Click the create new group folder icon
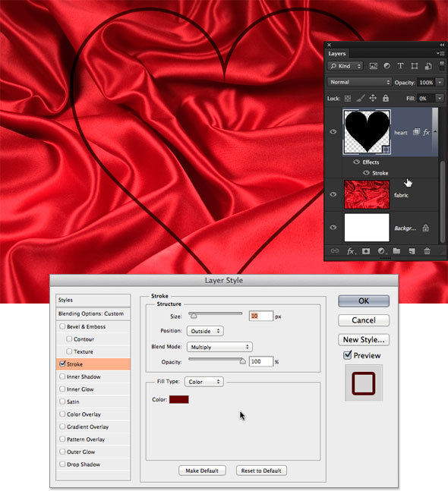This screenshot has width=448, height=491. pyautogui.click(x=396, y=251)
